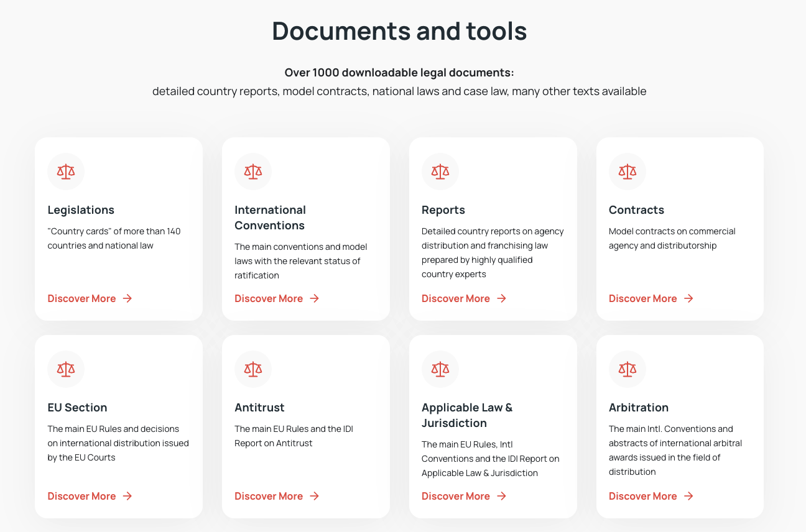Image resolution: width=806 pixels, height=532 pixels.
Task: Click the arrow icon in International Conventions card
Action: [315, 298]
